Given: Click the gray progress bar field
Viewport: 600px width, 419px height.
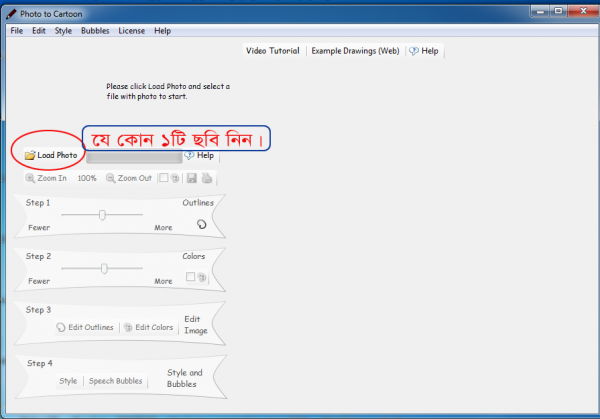Looking at the screenshot, I should click(x=134, y=157).
